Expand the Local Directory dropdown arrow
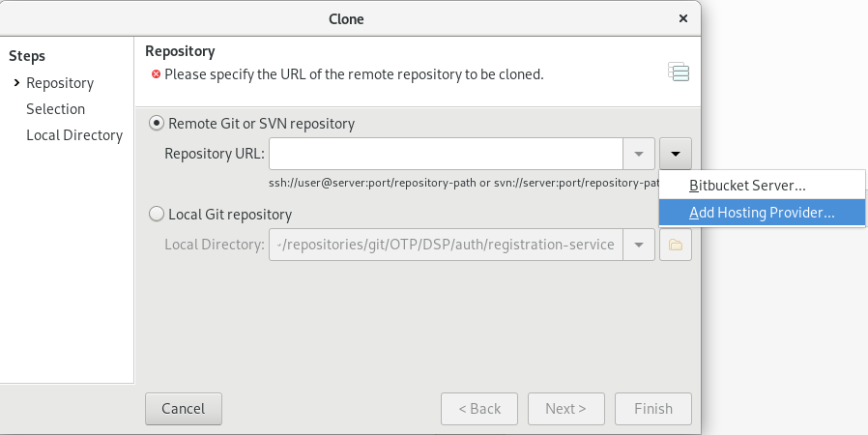The width and height of the screenshot is (868, 435). click(639, 245)
